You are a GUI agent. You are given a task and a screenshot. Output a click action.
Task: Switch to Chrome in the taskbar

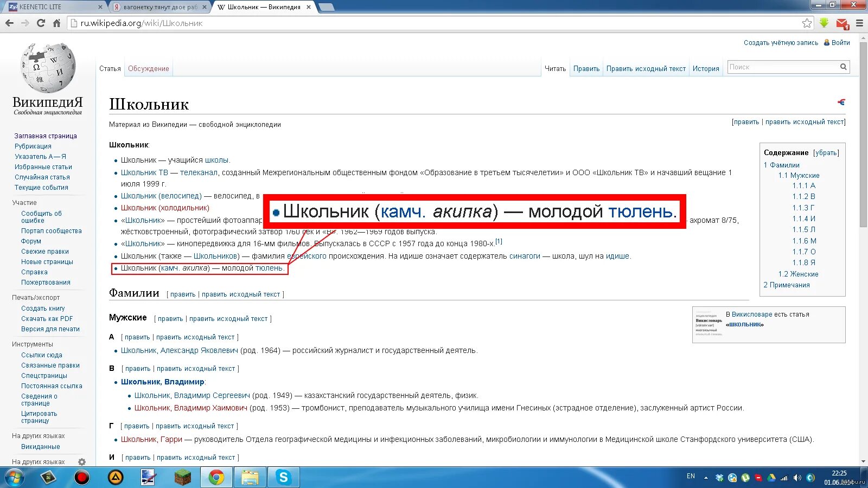pyautogui.click(x=216, y=478)
